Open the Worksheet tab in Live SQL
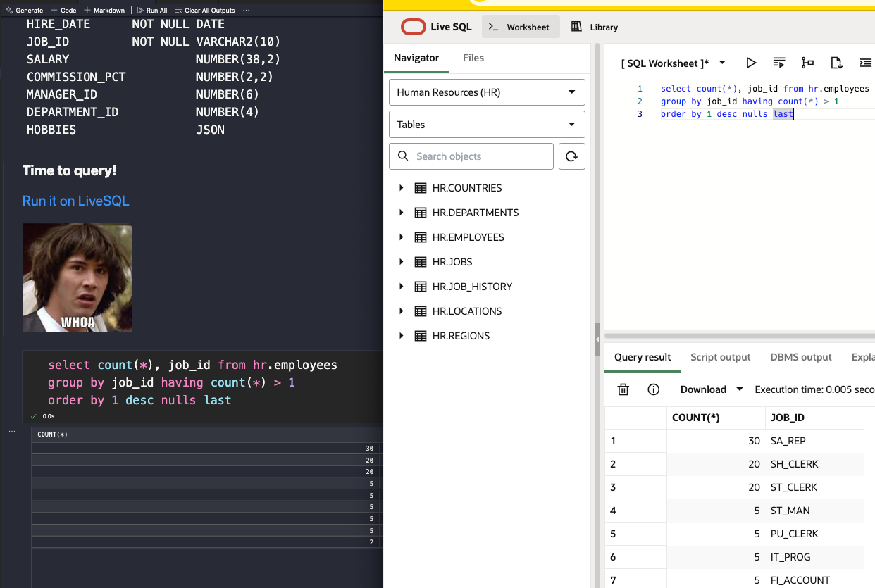 (x=521, y=27)
